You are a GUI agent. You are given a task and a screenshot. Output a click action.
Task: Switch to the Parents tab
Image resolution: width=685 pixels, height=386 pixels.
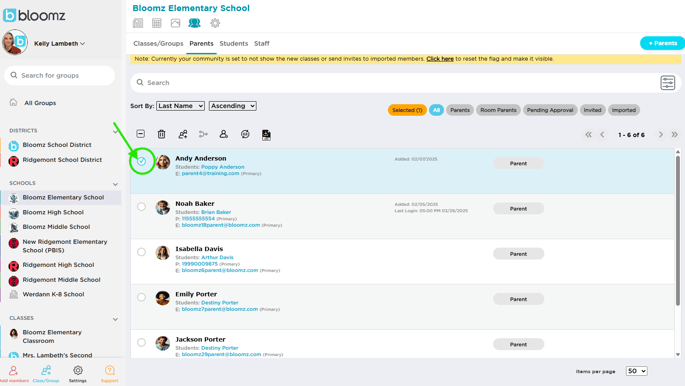point(201,44)
